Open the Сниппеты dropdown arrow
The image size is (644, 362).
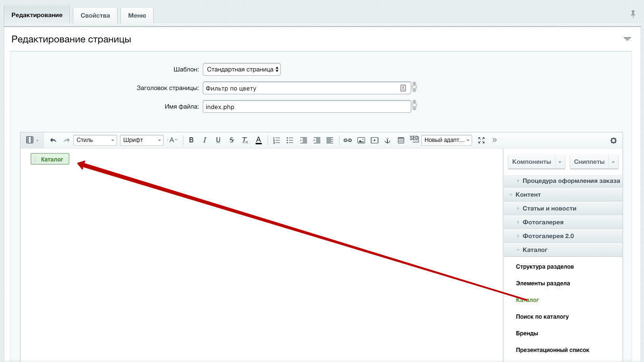[614, 162]
